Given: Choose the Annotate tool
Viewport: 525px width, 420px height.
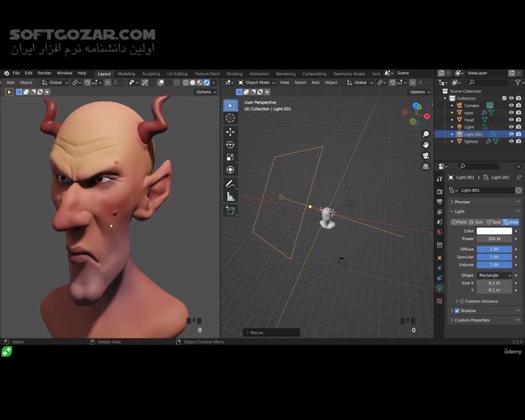Looking at the screenshot, I should 230,184.
